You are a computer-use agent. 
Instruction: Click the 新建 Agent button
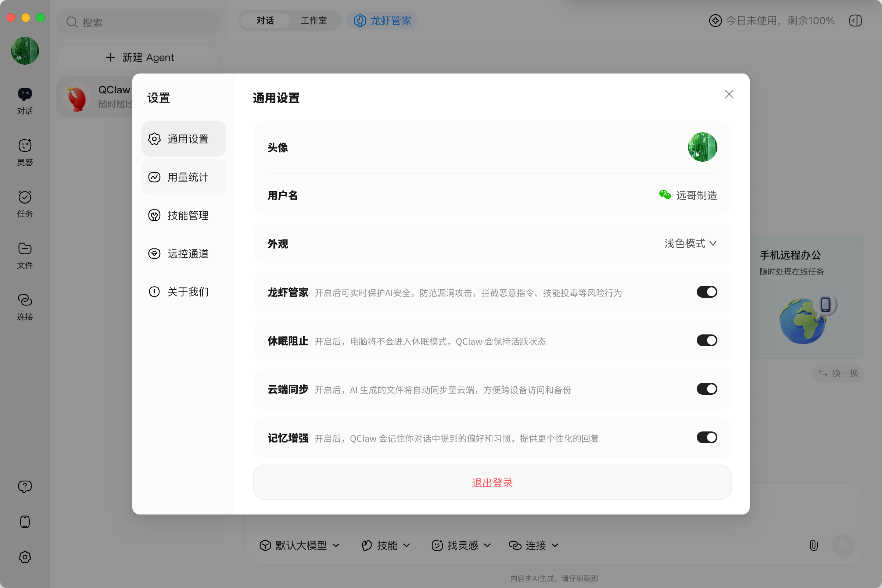click(138, 57)
